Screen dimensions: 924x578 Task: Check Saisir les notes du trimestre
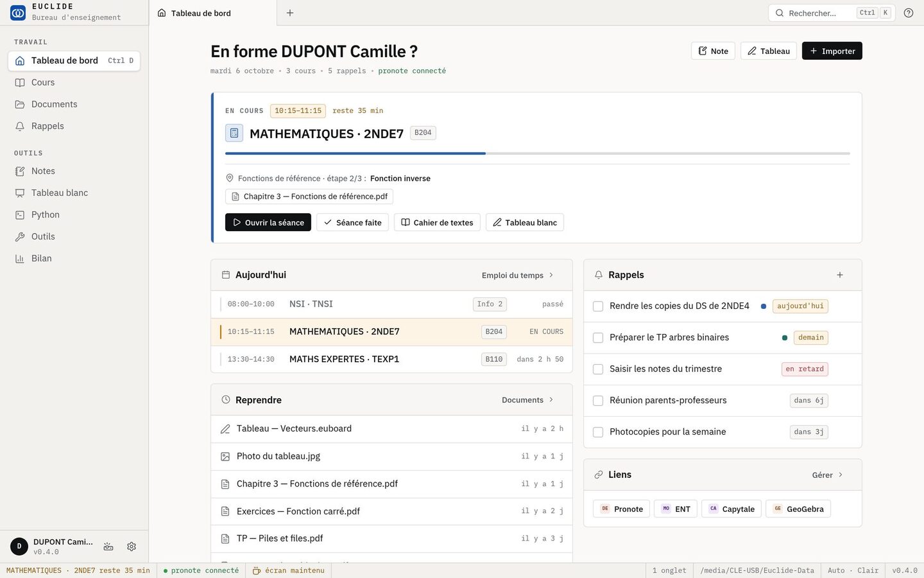[x=598, y=369]
